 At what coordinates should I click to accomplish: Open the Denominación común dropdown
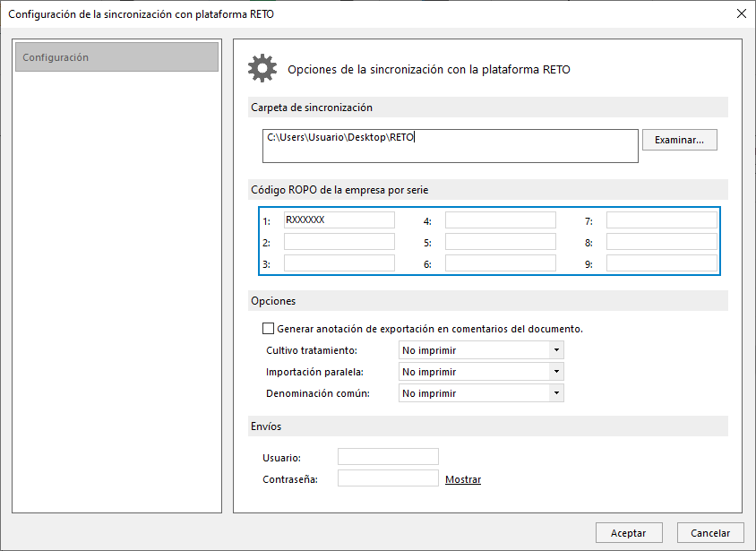(x=481, y=393)
